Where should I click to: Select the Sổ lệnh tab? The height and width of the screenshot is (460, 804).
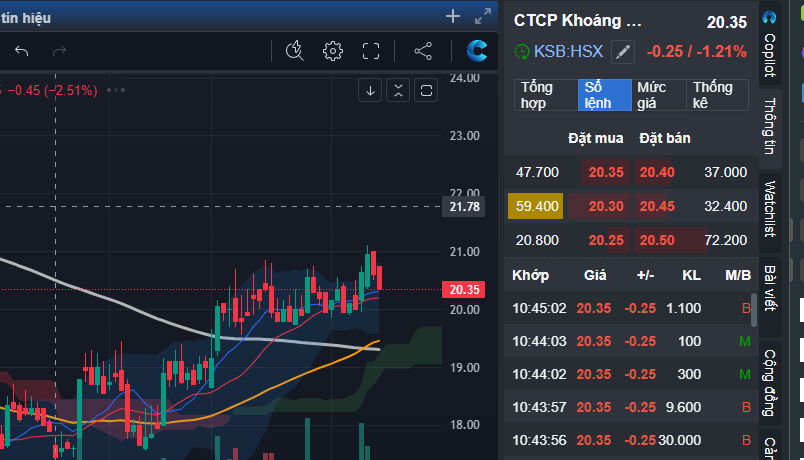click(605, 95)
